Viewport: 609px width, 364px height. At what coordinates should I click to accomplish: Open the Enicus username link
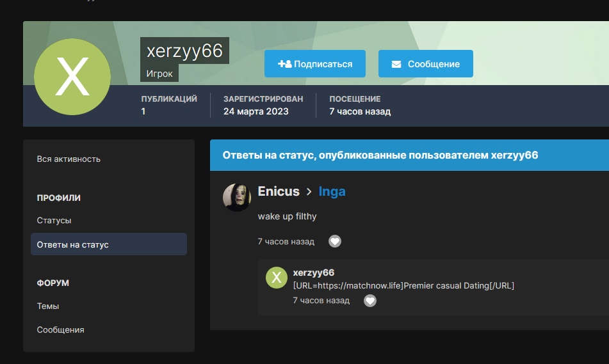click(x=279, y=191)
